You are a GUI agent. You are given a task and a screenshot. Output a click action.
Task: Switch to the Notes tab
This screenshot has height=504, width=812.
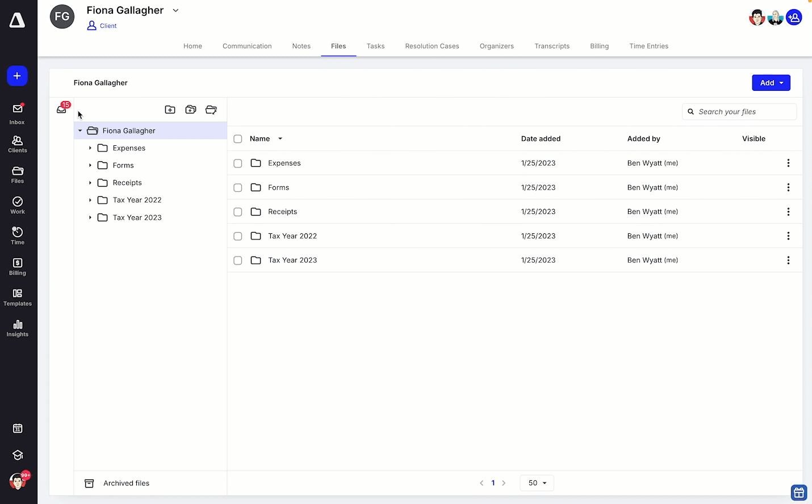click(x=302, y=46)
